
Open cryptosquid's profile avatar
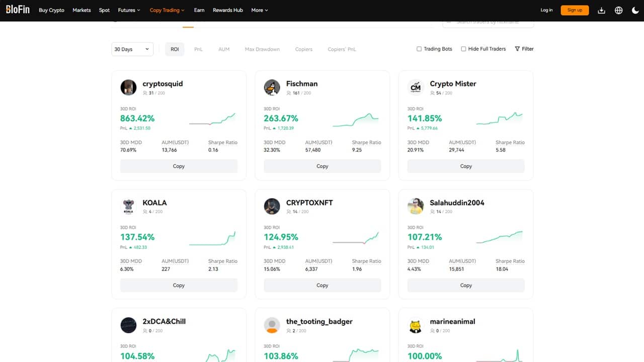[x=128, y=87]
